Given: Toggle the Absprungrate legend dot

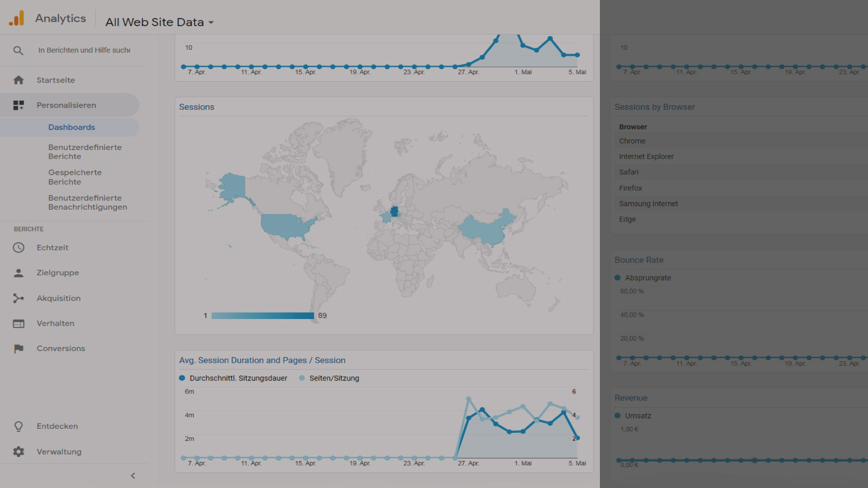Looking at the screenshot, I should [618, 278].
